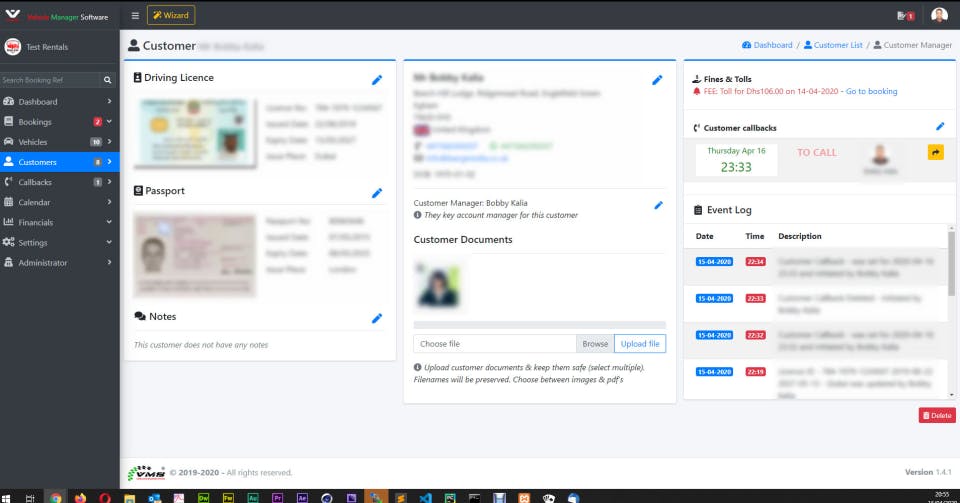Open the user profile avatar
Screen dimensions: 960x503
939,15
